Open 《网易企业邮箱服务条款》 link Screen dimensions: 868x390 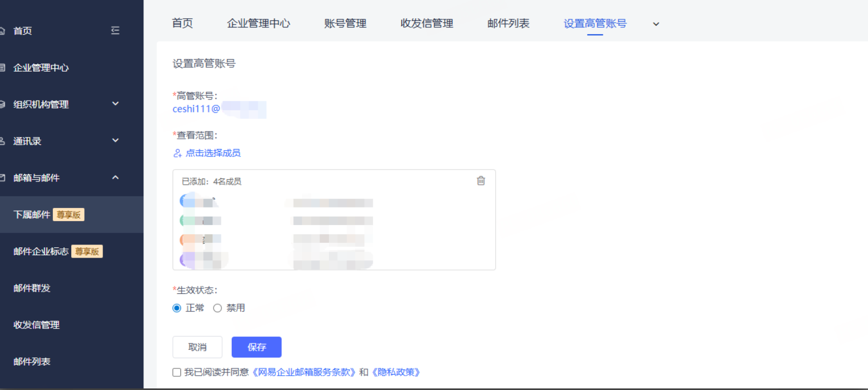pyautogui.click(x=304, y=372)
